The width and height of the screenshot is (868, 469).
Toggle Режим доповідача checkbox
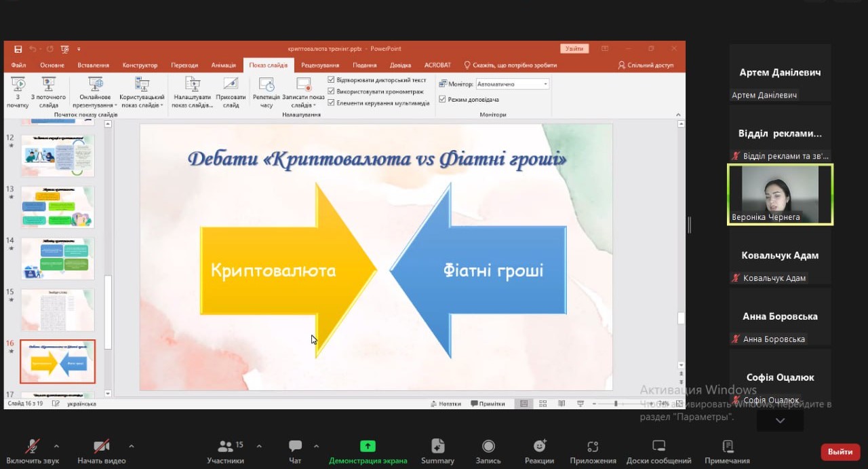(x=443, y=100)
